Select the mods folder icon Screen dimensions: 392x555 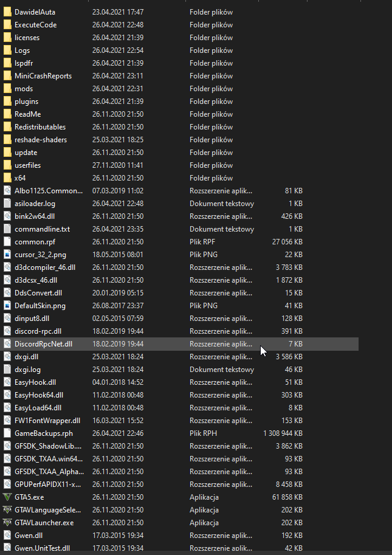(x=7, y=89)
